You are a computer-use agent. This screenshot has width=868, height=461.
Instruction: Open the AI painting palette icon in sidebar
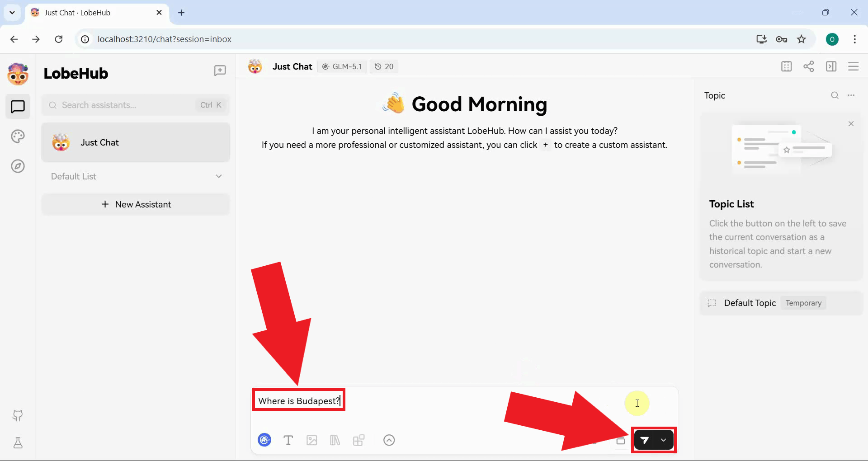pyautogui.click(x=18, y=136)
